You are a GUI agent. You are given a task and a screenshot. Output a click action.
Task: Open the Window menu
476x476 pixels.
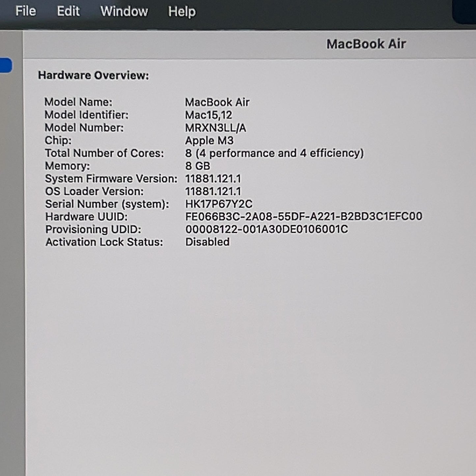(124, 12)
